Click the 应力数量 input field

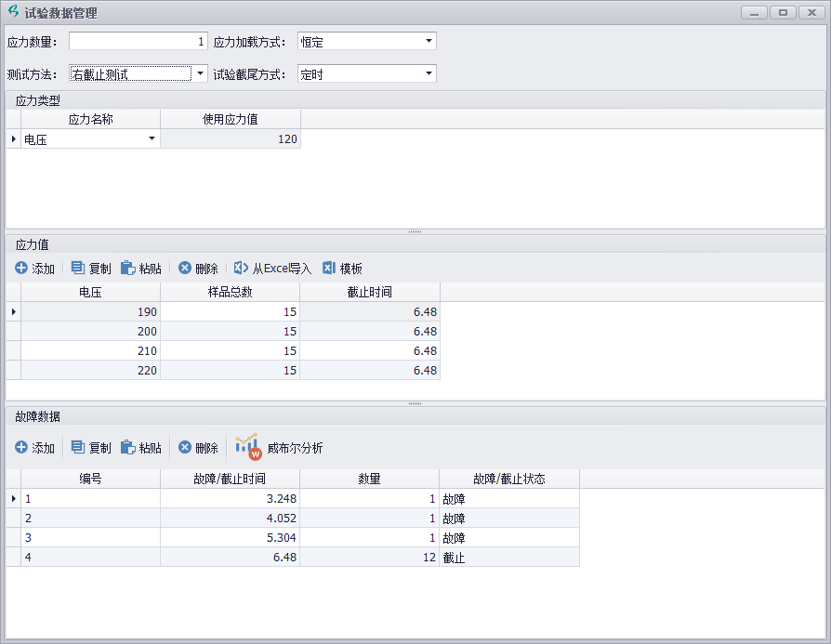coord(138,42)
